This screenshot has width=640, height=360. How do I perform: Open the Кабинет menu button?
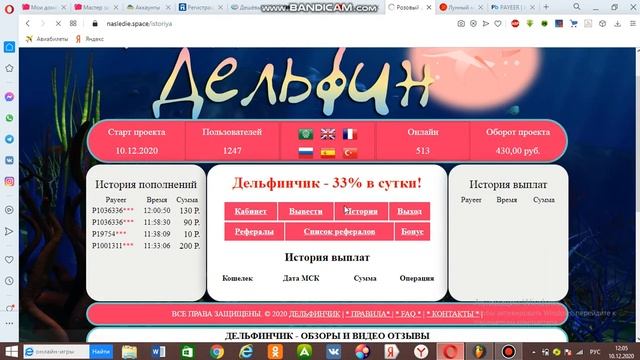click(251, 211)
